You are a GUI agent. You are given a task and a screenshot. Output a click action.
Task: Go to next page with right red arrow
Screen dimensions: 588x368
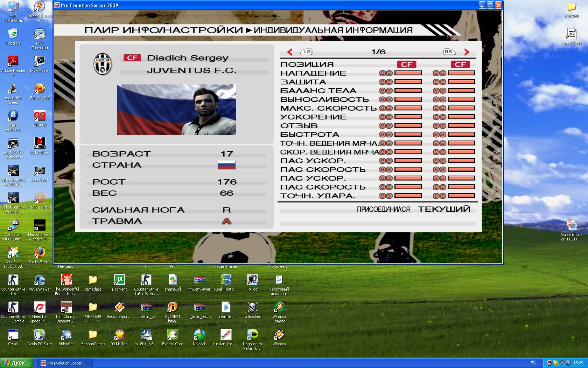coord(467,52)
